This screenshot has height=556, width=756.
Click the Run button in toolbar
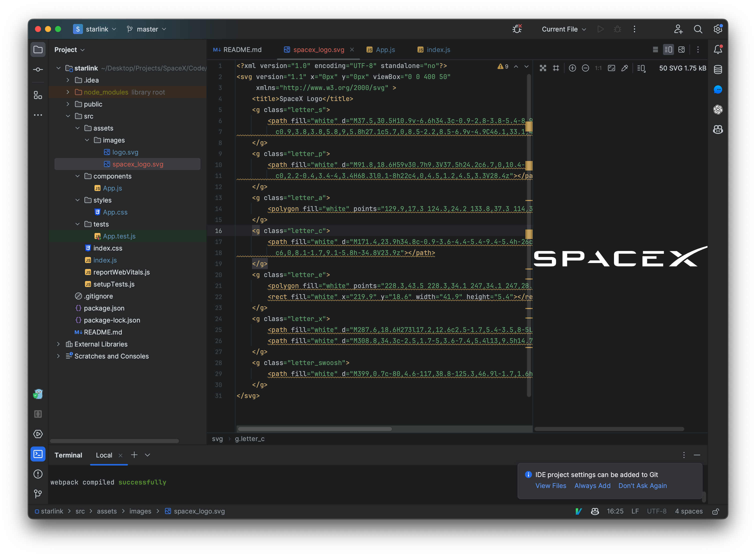point(600,29)
